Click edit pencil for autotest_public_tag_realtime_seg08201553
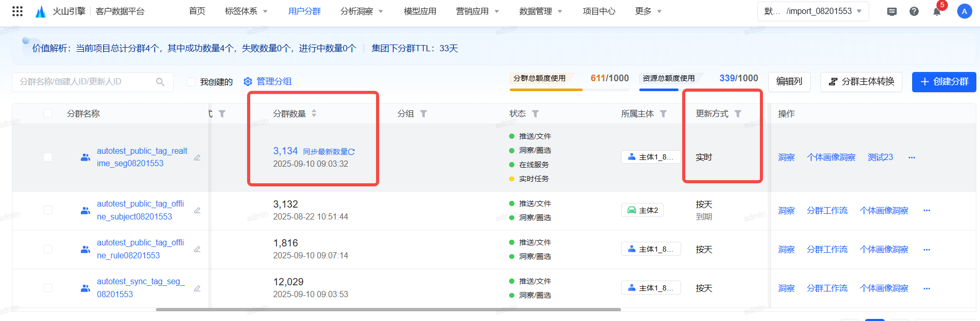This screenshot has width=980, height=321. pyautogui.click(x=197, y=157)
